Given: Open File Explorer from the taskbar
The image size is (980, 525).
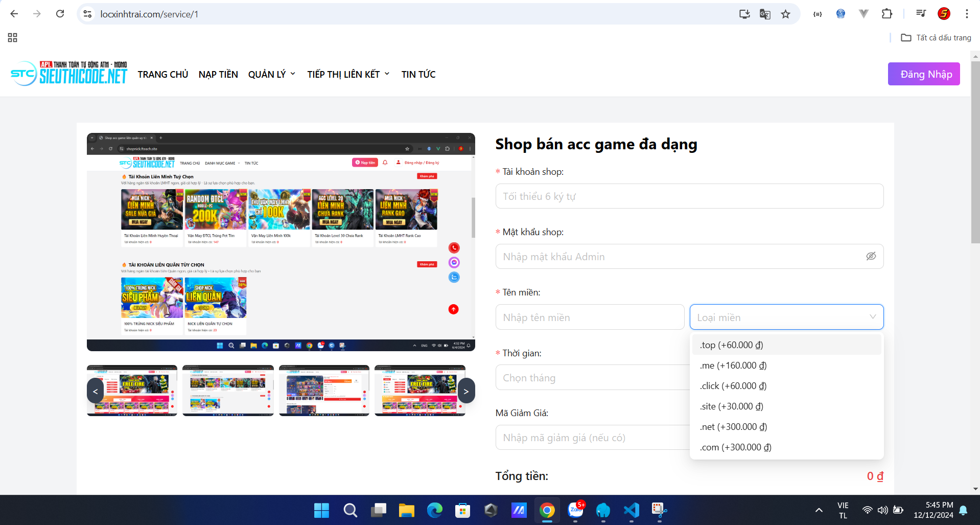Looking at the screenshot, I should [x=406, y=510].
